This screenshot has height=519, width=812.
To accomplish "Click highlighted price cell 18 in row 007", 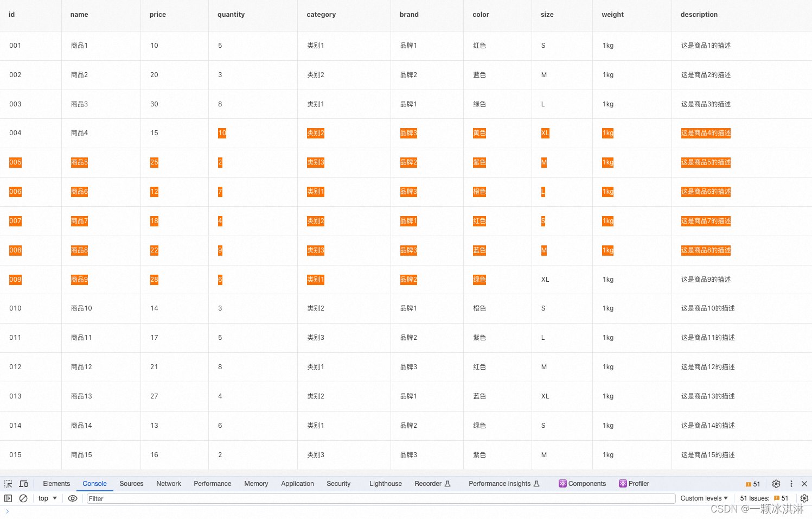I will [x=154, y=221].
